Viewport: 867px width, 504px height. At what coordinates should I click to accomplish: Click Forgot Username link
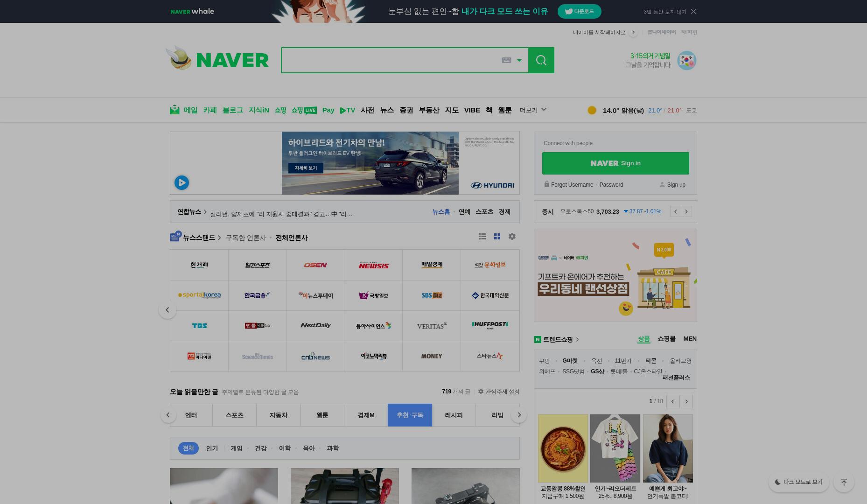pos(572,185)
